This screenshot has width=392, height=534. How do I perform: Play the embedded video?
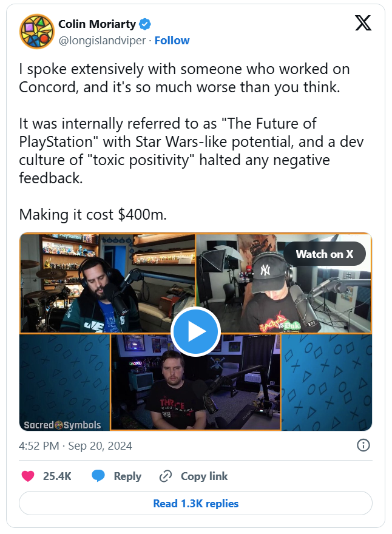pyautogui.click(x=195, y=331)
